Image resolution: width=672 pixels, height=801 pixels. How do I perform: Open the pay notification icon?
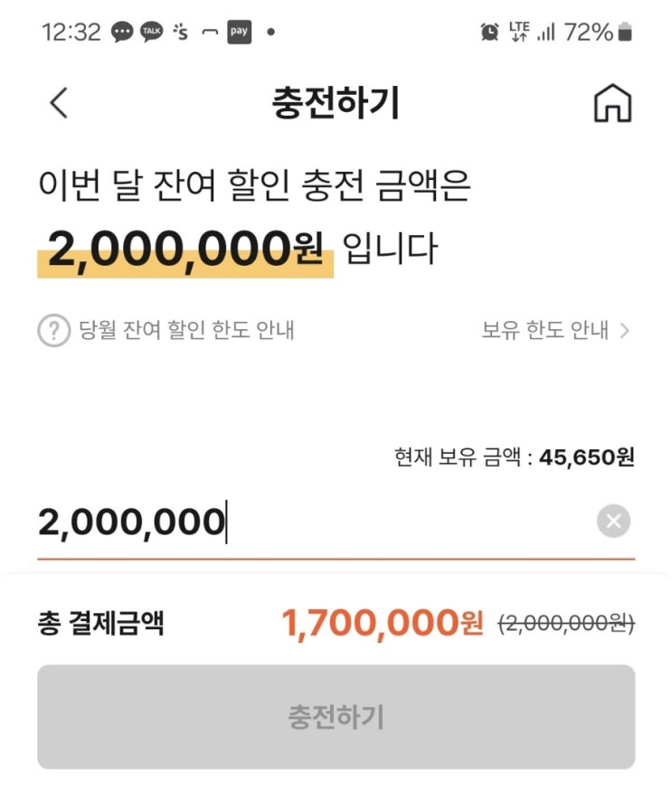coord(239,32)
